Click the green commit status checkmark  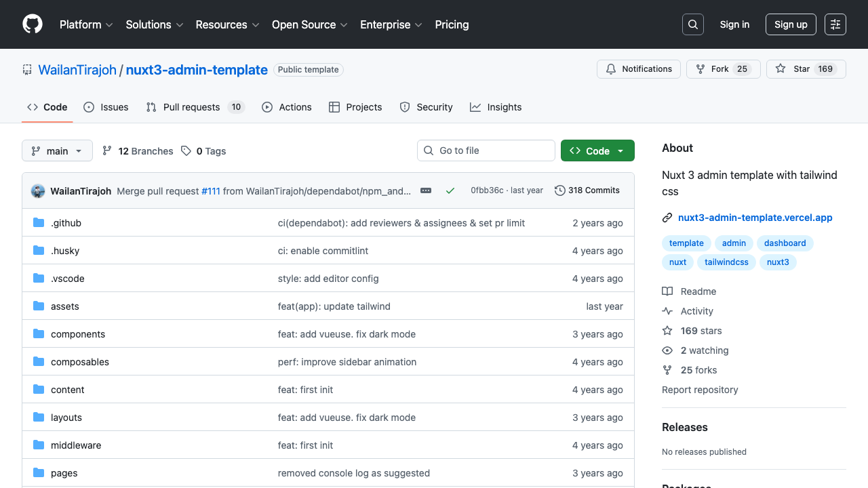(x=450, y=190)
